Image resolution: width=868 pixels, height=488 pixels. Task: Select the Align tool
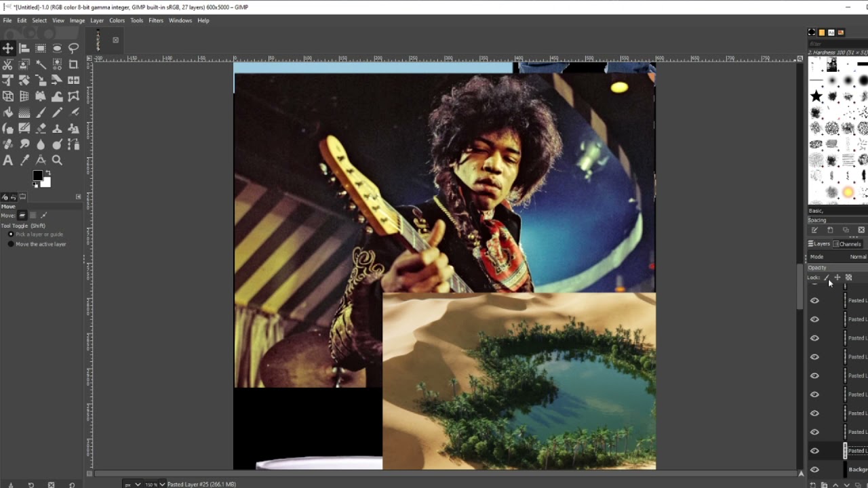(24, 48)
